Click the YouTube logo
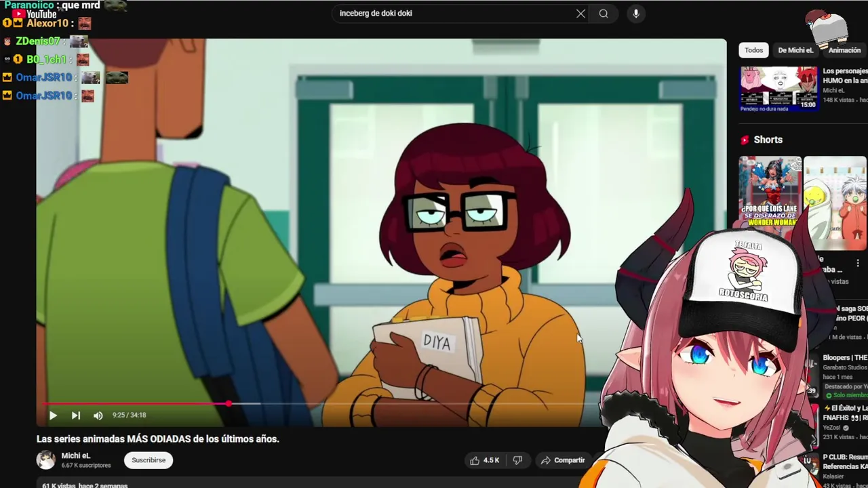868x488 pixels. (34, 14)
